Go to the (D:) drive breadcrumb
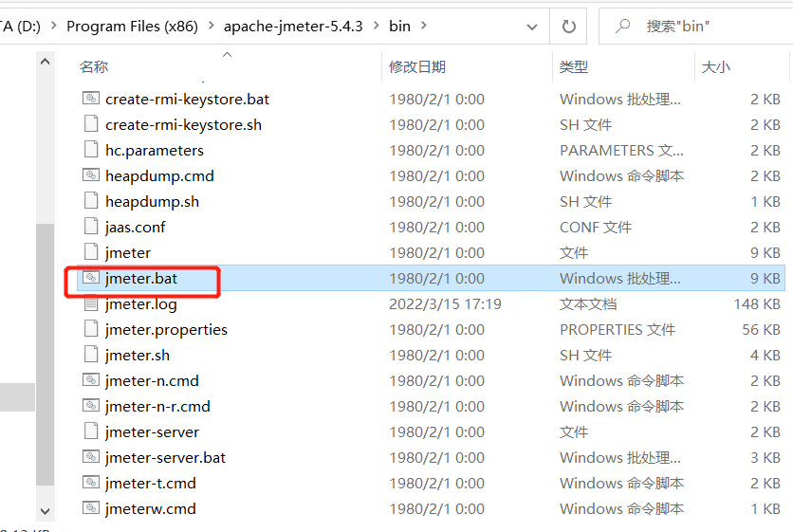The height and width of the screenshot is (532, 793). [20, 27]
